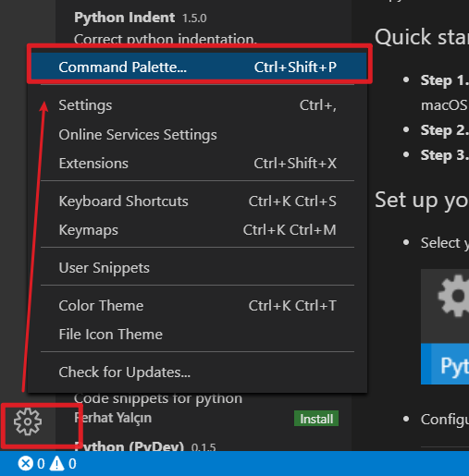
Task: Click the blue Python status bar image
Action: coord(445,364)
